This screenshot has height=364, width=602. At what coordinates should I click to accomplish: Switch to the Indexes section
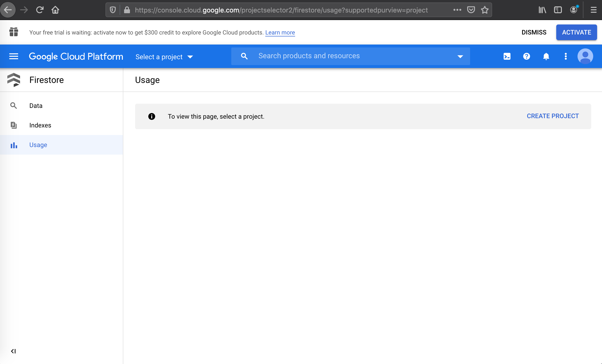coord(40,125)
